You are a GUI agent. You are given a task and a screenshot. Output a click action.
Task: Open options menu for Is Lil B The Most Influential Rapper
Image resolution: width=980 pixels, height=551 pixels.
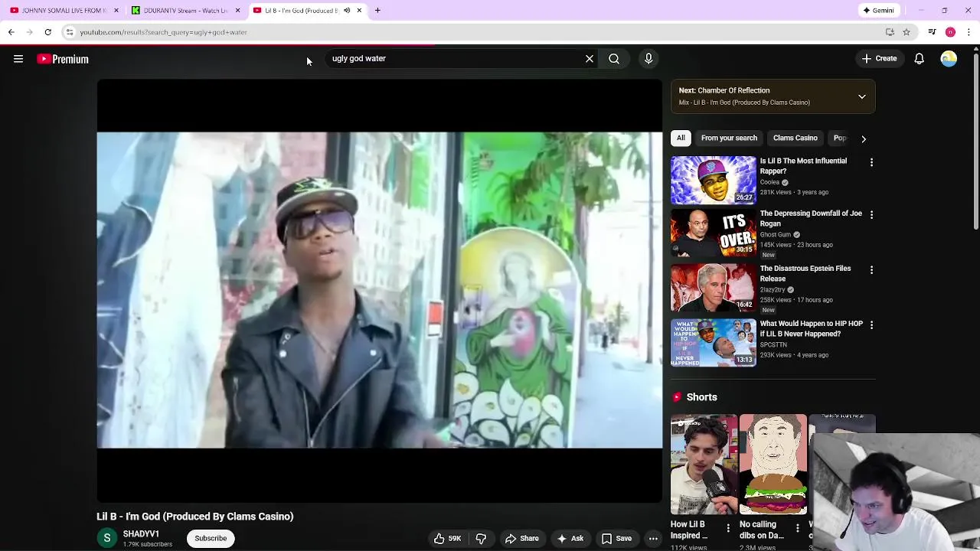(871, 162)
